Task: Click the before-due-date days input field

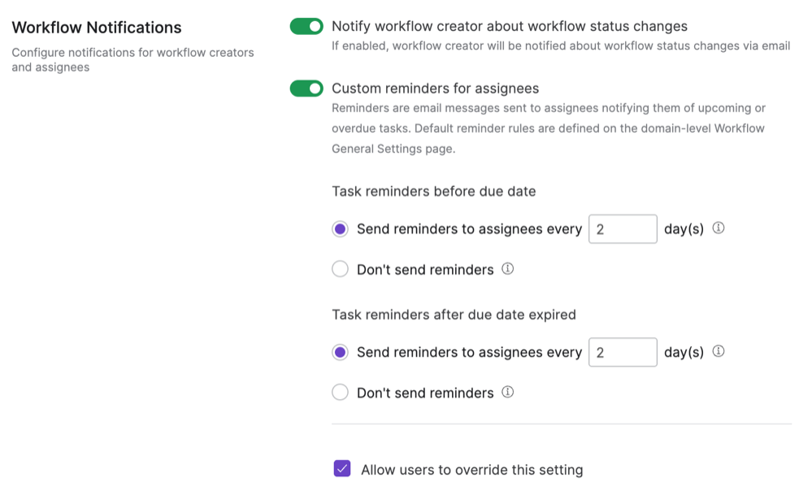Action: tap(623, 228)
